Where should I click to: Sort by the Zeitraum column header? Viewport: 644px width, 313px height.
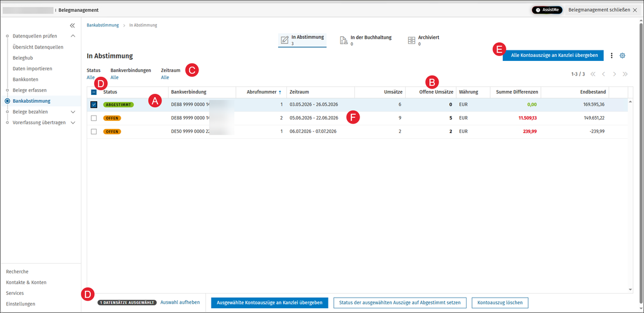tap(299, 92)
